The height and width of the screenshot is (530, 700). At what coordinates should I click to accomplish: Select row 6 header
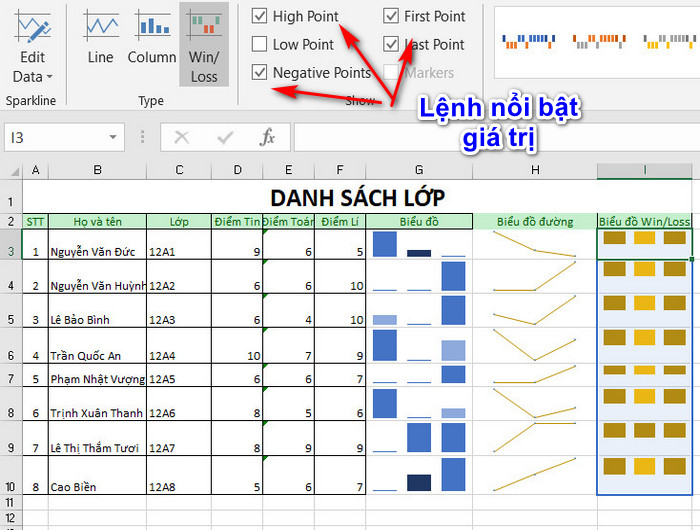11,345
